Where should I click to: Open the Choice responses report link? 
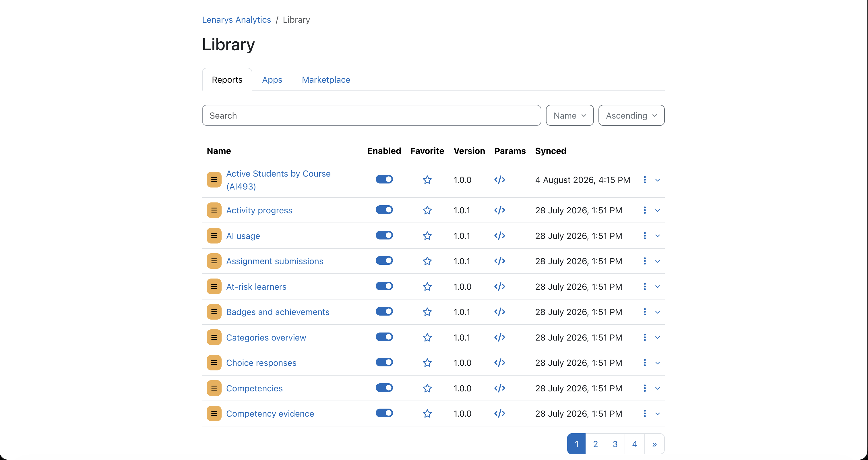click(x=261, y=363)
